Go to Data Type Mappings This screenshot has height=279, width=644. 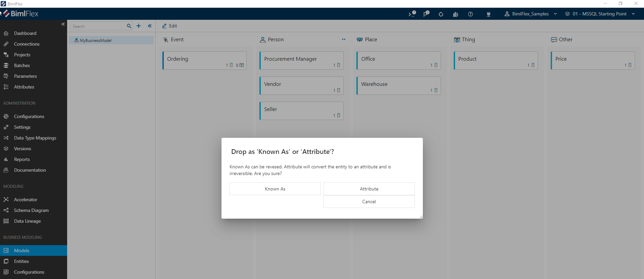[35, 138]
